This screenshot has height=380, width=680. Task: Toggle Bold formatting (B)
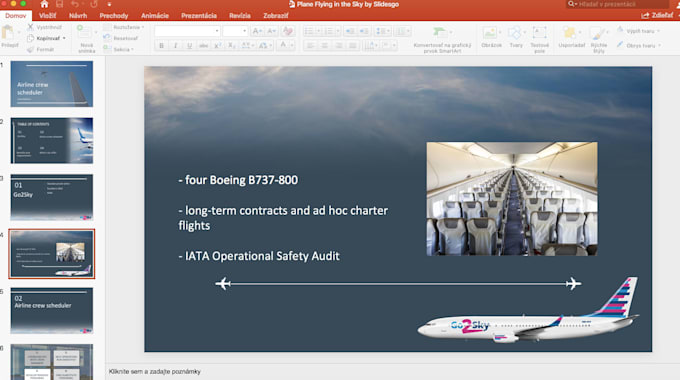pyautogui.click(x=161, y=46)
